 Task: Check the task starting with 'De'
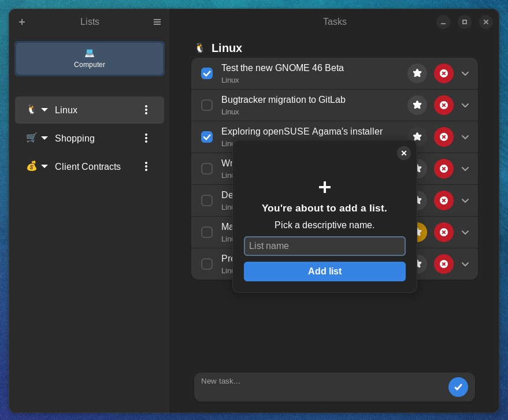pyautogui.click(x=207, y=200)
